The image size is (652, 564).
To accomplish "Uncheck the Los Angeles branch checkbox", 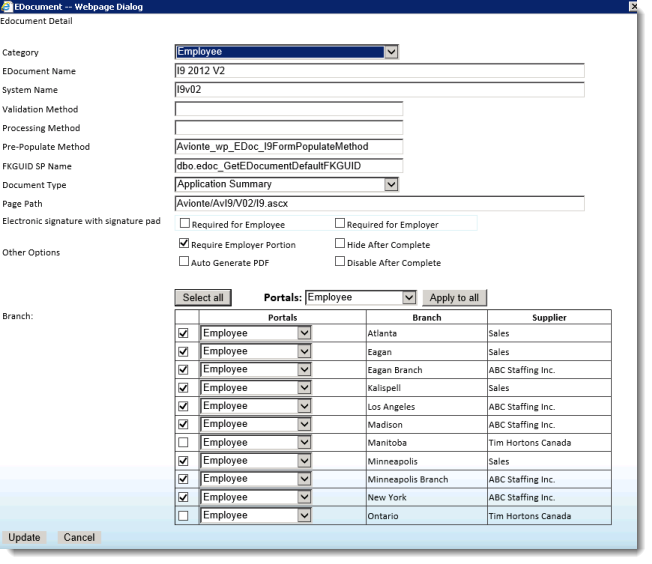I will (183, 406).
